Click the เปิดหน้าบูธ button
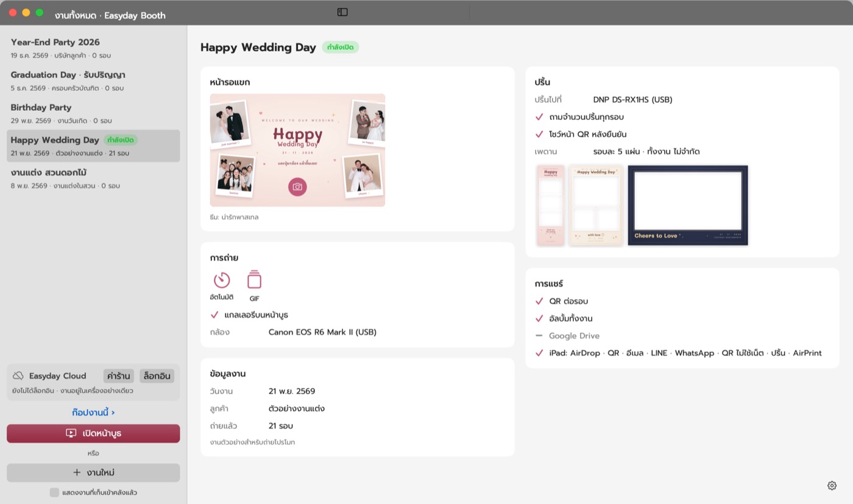This screenshot has width=853, height=504. point(93,433)
